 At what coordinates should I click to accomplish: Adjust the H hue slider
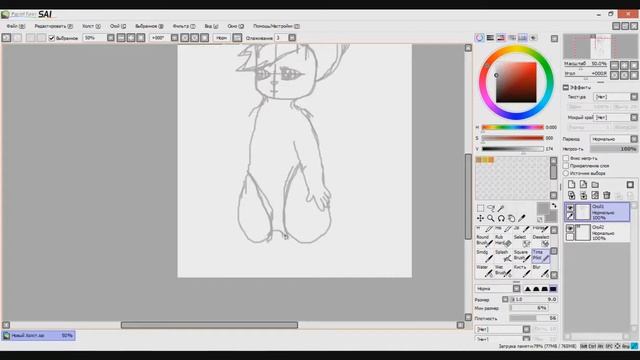point(513,127)
